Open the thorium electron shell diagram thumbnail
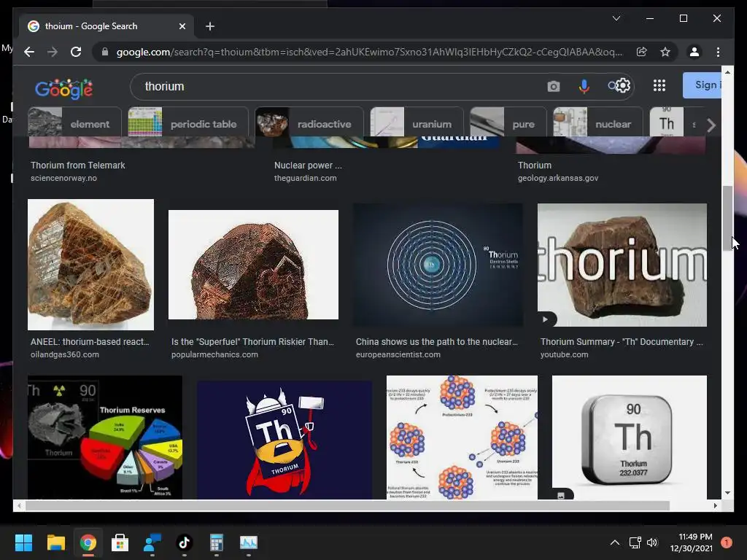This screenshot has height=560, width=747. [438, 265]
